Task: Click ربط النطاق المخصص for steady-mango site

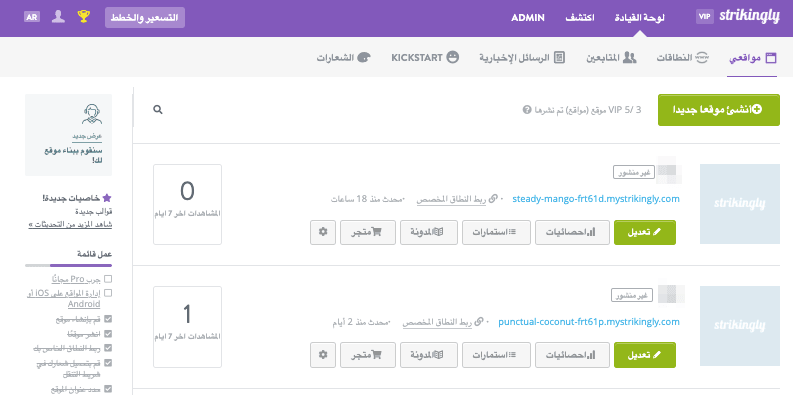Action: tap(451, 199)
